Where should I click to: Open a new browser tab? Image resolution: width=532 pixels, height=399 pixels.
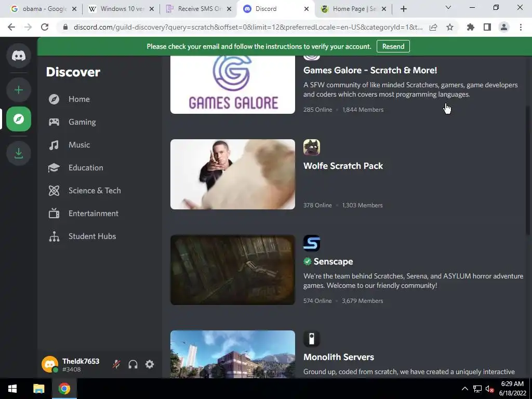click(403, 9)
